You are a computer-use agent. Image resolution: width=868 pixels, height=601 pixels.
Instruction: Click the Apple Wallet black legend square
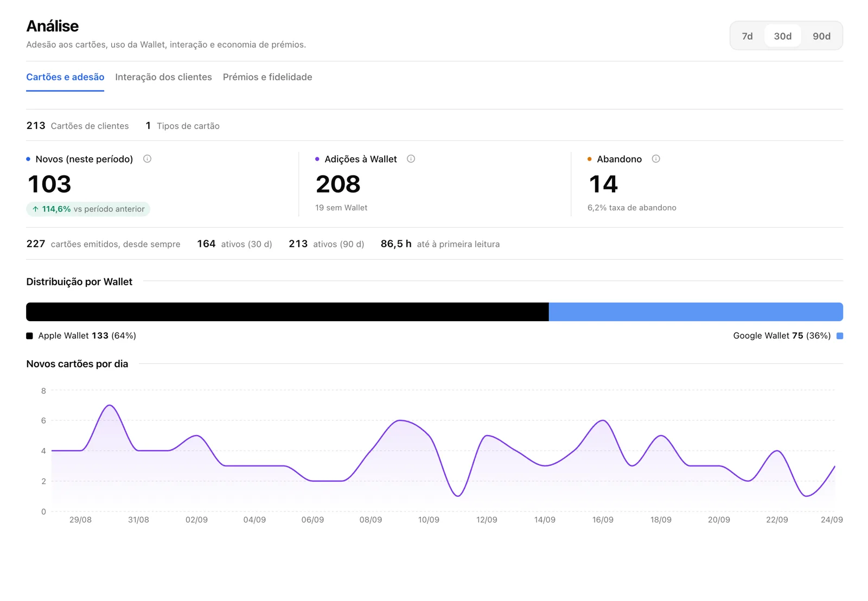[x=30, y=336]
